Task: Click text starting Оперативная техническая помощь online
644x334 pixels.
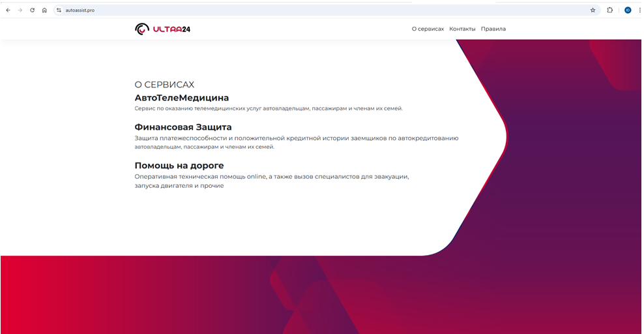Action: [272, 181]
